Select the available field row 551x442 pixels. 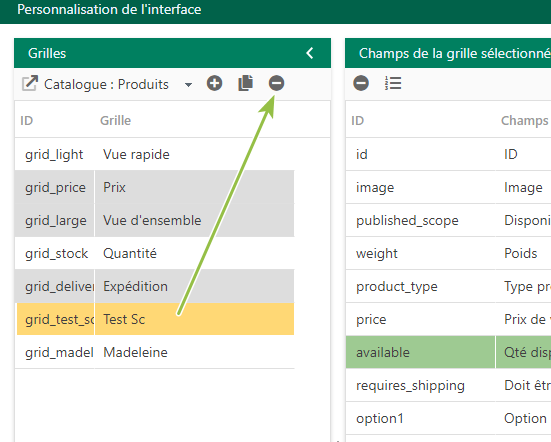(x=448, y=352)
